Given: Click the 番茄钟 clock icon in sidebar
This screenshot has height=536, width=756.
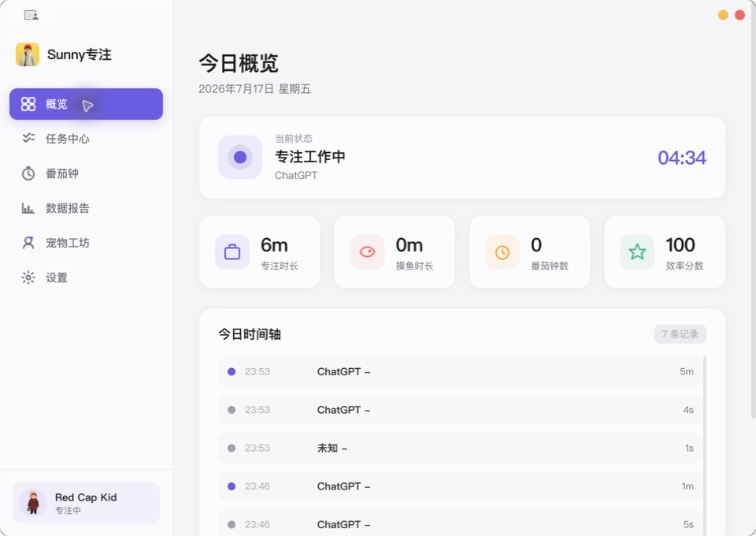Looking at the screenshot, I should tap(28, 173).
